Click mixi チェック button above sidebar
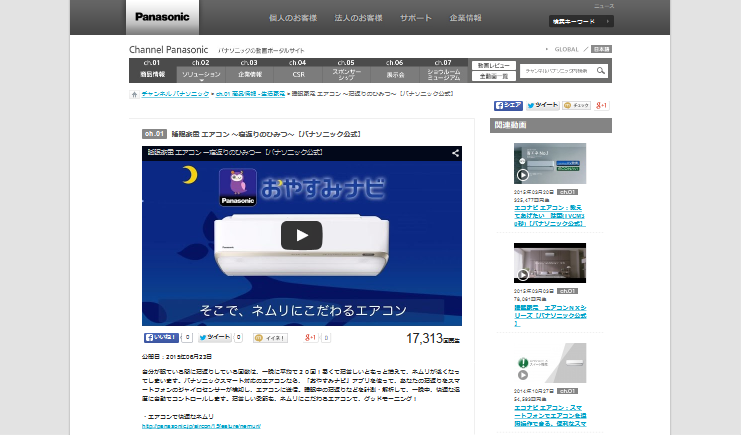Image resolution: width=741 pixels, height=435 pixels. point(576,105)
